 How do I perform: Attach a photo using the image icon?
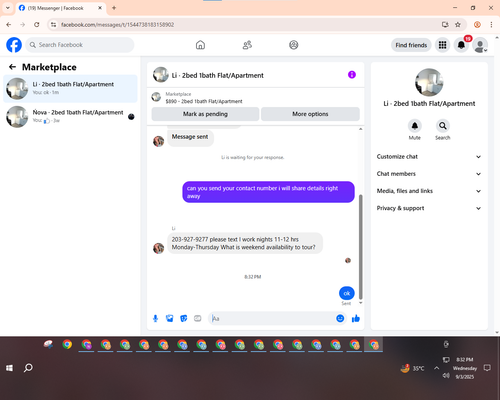(x=170, y=319)
